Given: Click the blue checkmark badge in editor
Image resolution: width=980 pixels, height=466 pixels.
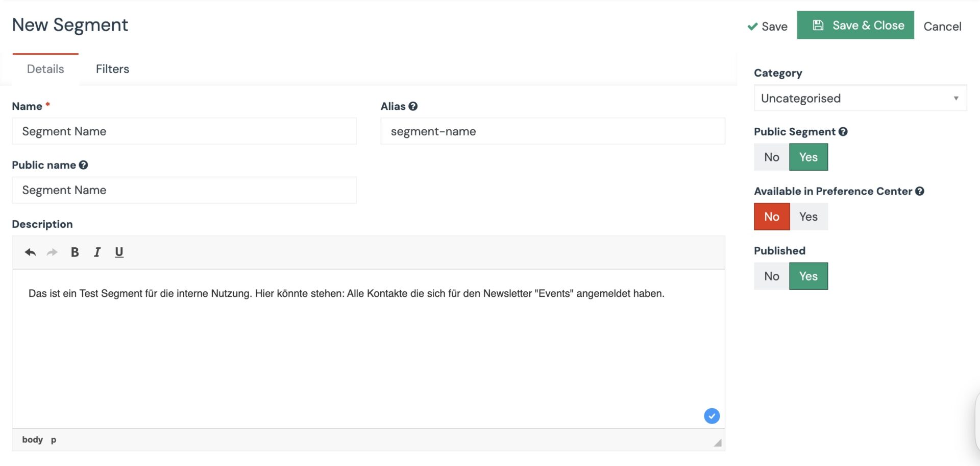Looking at the screenshot, I should 712,416.
